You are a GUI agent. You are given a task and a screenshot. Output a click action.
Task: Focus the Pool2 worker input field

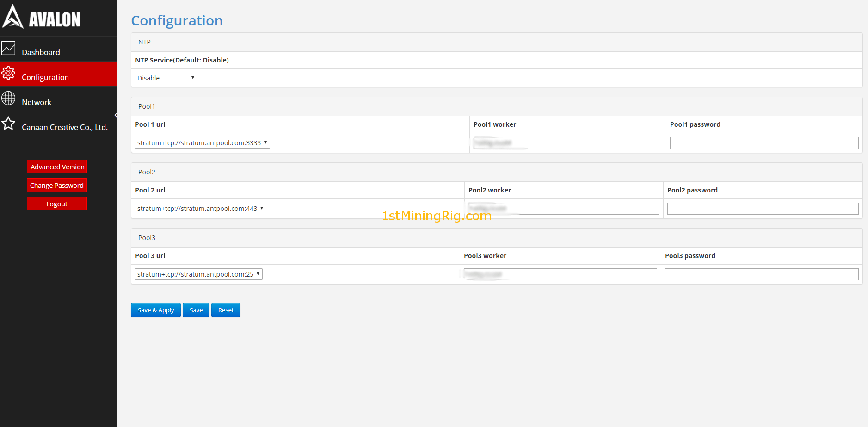pyautogui.click(x=564, y=209)
